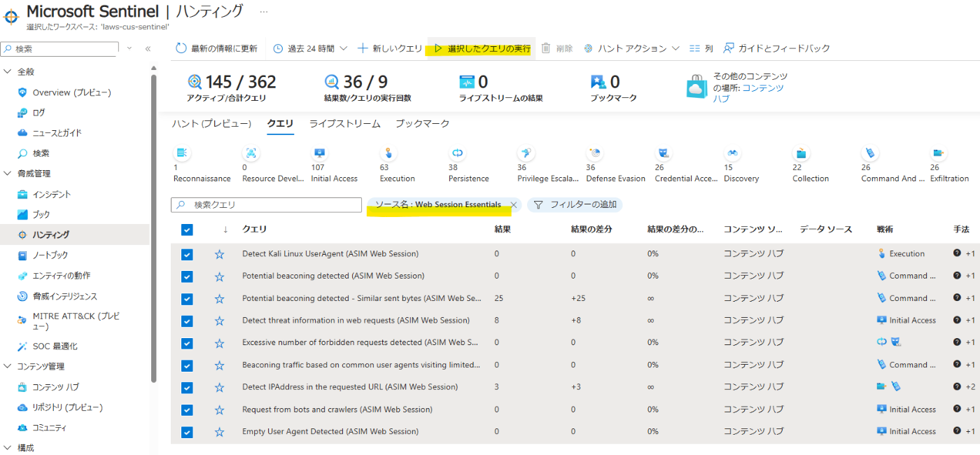Viewport: 980px width, 455px height.
Task: Uncheck Beaconing traffic based on common user agents row
Action: point(187,365)
